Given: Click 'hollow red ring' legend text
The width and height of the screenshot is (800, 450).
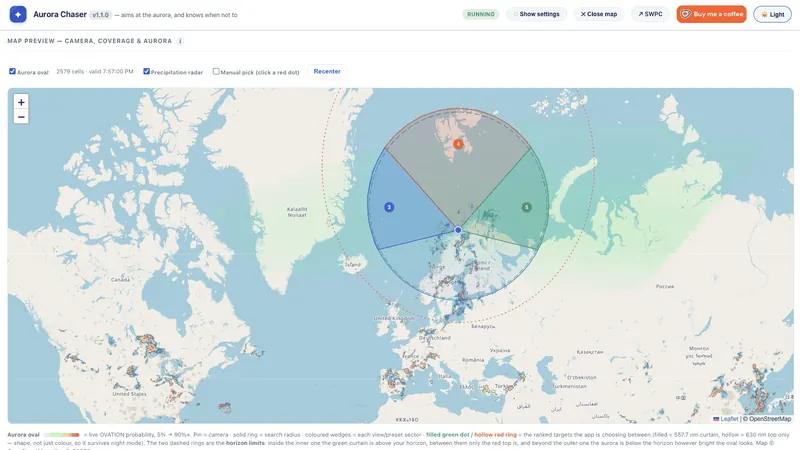Looking at the screenshot, I should tap(495, 435).
